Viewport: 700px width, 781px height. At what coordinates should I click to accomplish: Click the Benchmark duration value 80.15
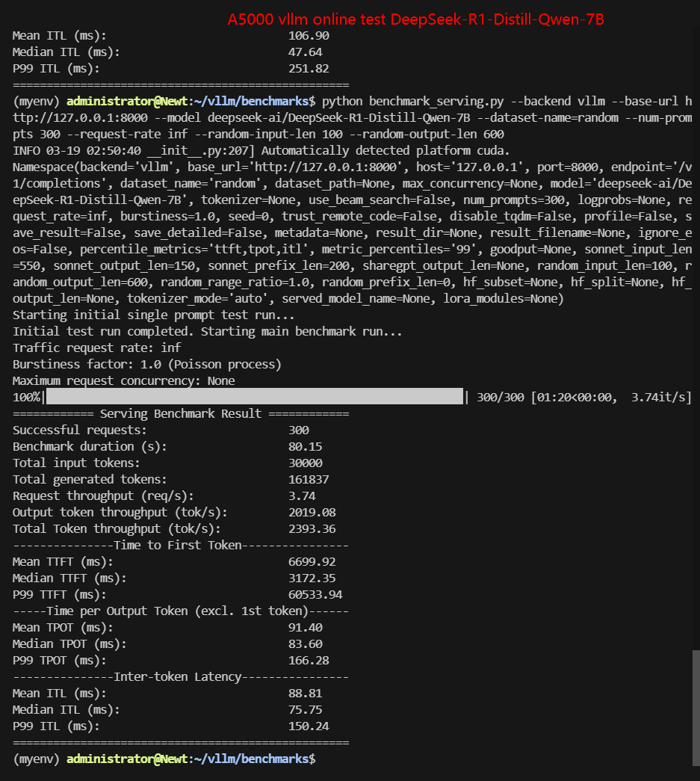tap(306, 446)
